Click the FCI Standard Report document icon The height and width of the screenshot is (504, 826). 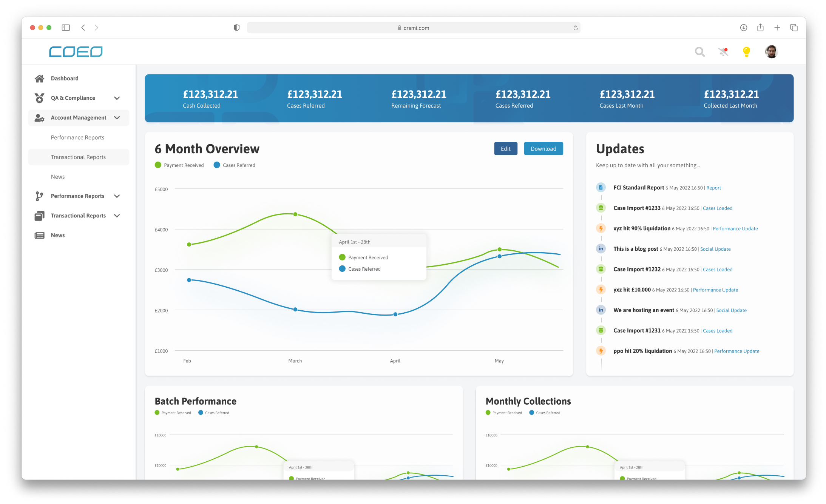(x=601, y=187)
